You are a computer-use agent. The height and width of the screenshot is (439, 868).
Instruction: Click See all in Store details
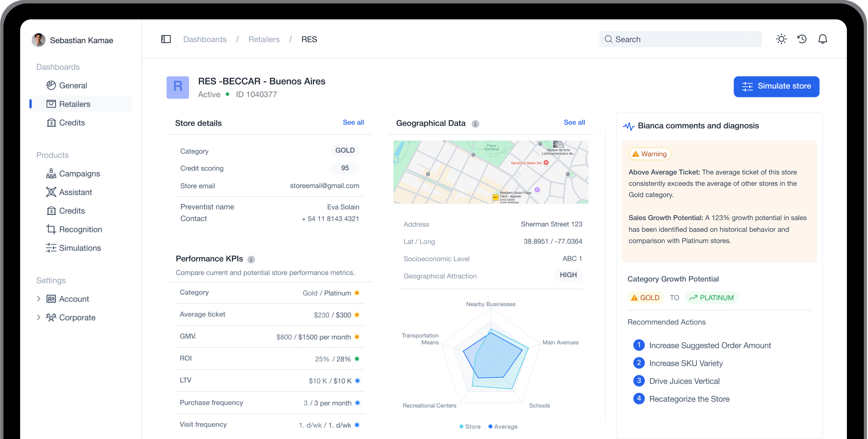click(353, 122)
